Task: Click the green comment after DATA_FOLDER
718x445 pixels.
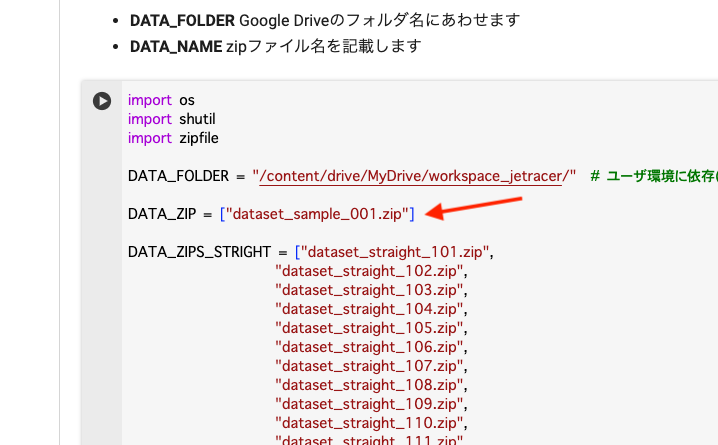Action: pyautogui.click(x=654, y=176)
